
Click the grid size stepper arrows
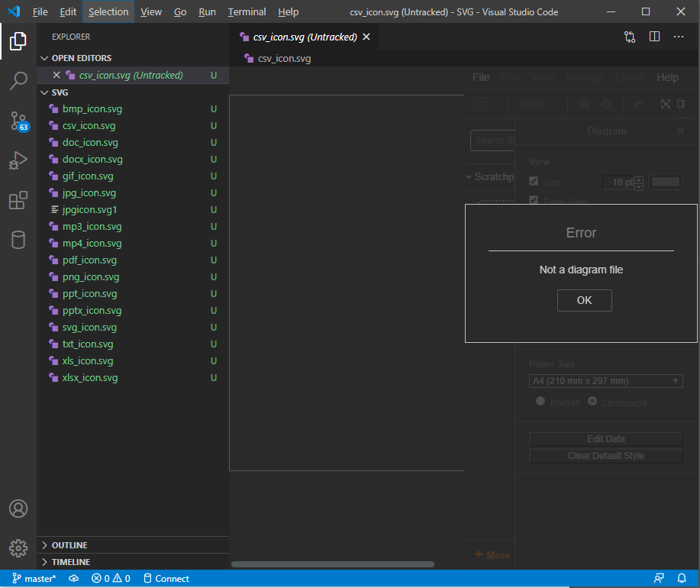click(x=639, y=183)
